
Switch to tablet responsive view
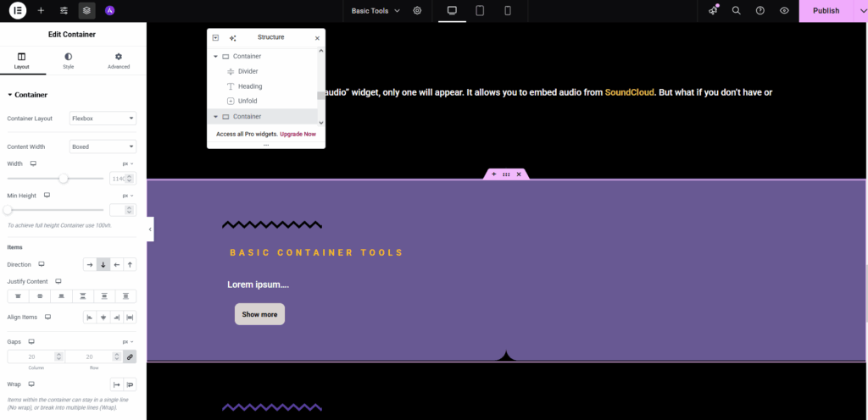tap(480, 11)
